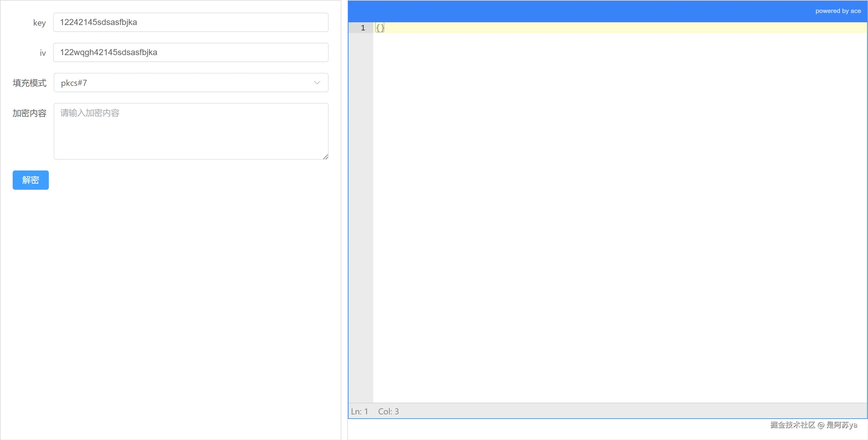Click the 'key' field label
This screenshot has height=440, width=868.
39,23
